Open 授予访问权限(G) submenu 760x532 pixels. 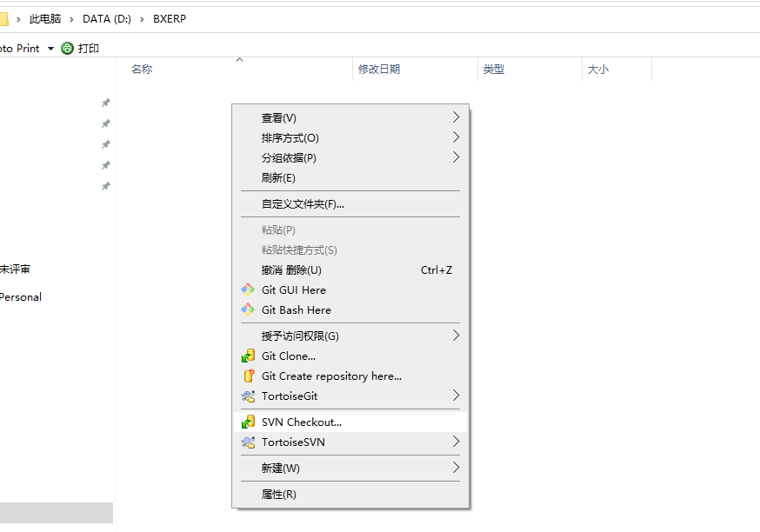click(350, 336)
